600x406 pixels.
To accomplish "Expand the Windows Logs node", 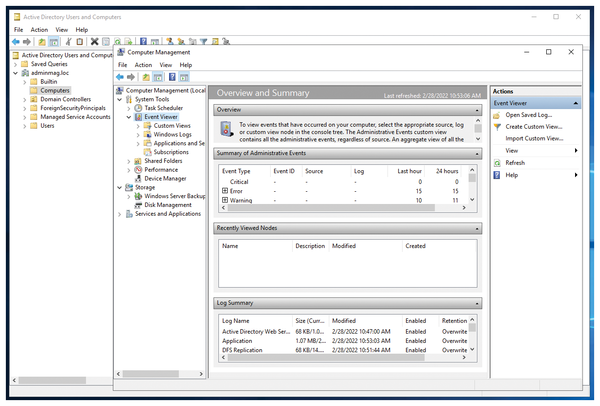I will pos(138,135).
